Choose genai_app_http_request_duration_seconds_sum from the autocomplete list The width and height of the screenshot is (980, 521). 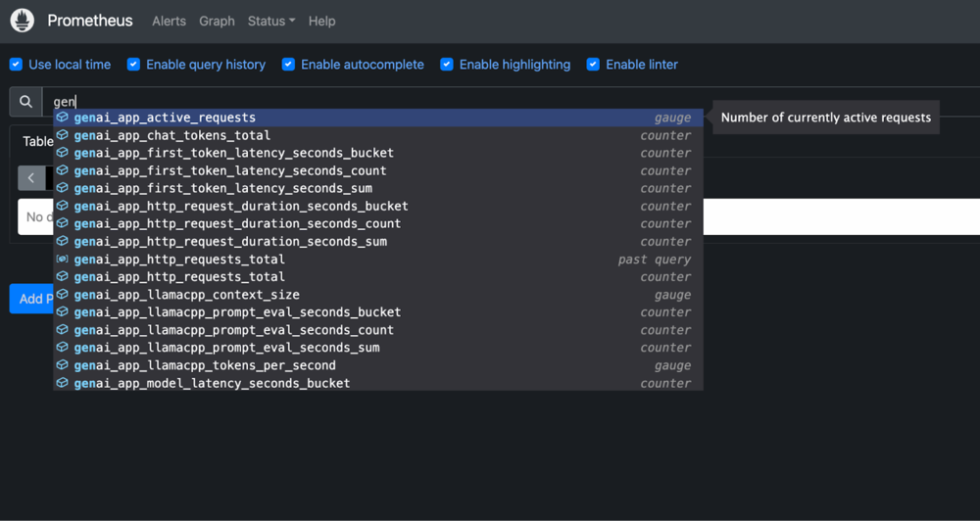pyautogui.click(x=230, y=242)
